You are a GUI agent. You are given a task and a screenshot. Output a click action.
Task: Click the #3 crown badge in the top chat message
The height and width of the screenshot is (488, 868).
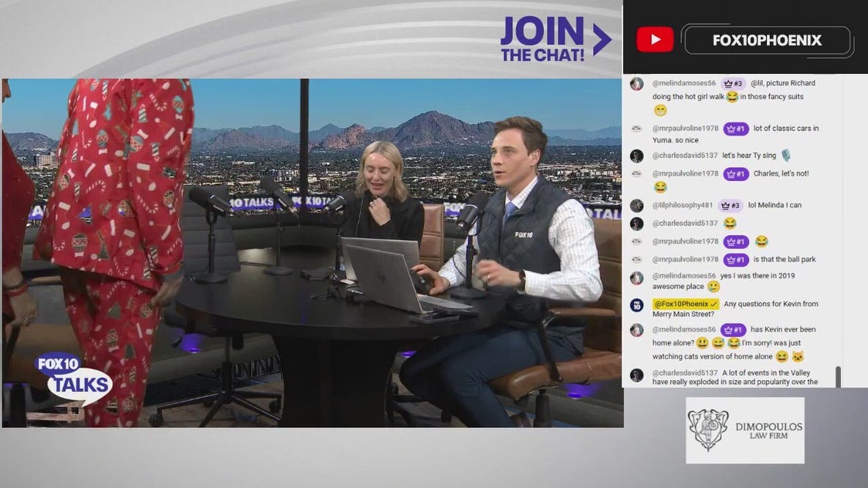[x=732, y=84]
